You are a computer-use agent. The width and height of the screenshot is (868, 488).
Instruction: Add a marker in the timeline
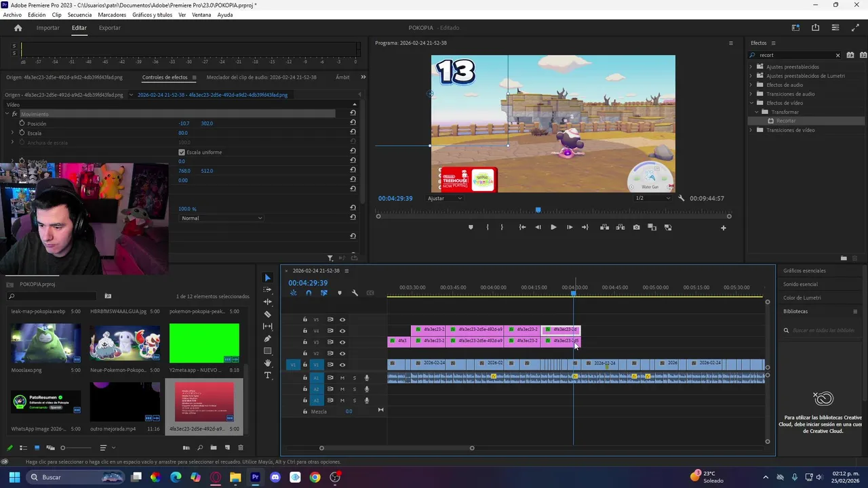click(340, 293)
